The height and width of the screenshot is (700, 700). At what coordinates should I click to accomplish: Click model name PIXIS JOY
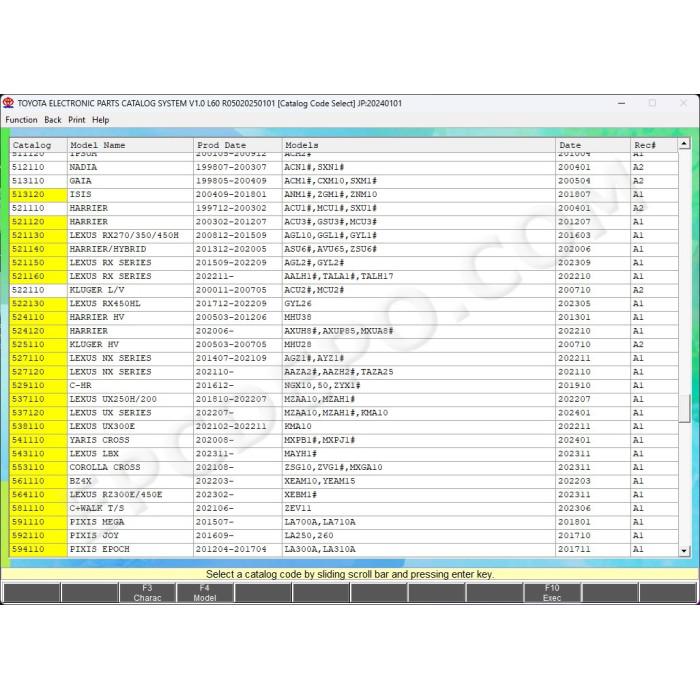[x=94, y=536]
